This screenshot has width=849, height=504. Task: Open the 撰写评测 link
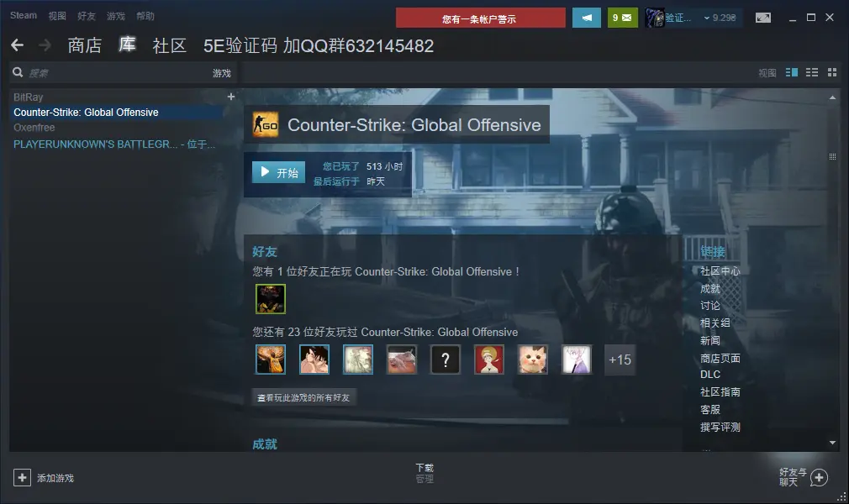click(720, 427)
